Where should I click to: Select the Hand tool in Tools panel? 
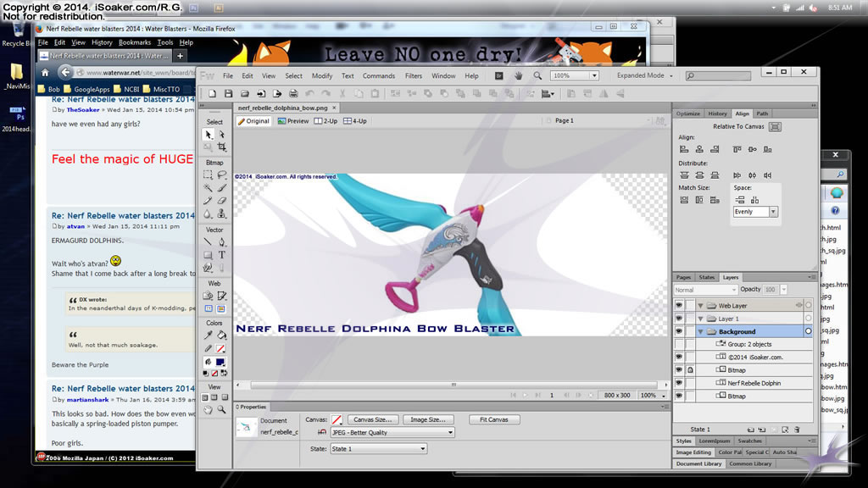209,410
